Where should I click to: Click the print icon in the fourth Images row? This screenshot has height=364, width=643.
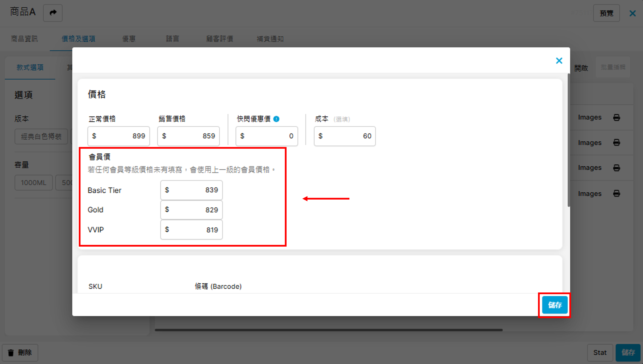(616, 194)
